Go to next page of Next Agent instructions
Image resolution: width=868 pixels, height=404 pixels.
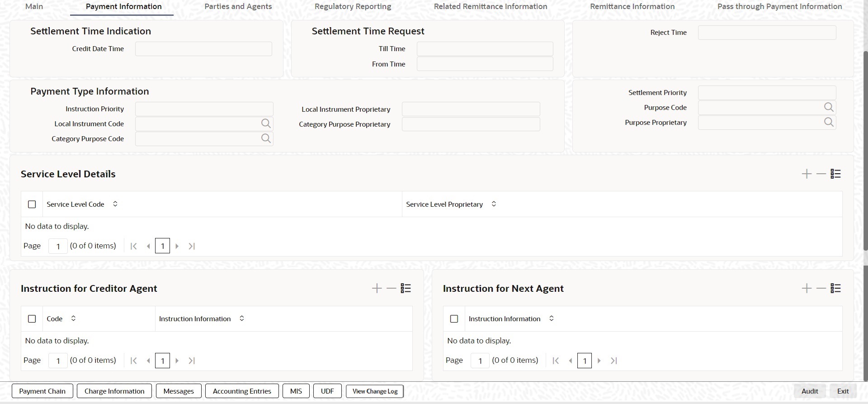pos(599,361)
